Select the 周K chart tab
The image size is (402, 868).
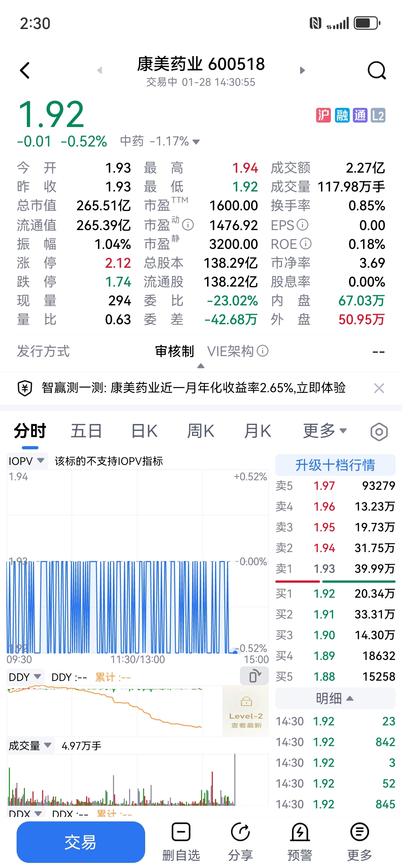201,431
